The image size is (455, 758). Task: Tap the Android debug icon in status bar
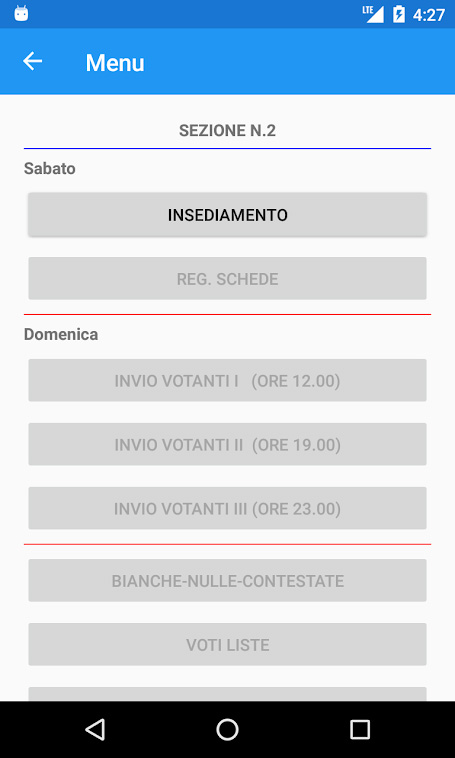21,14
